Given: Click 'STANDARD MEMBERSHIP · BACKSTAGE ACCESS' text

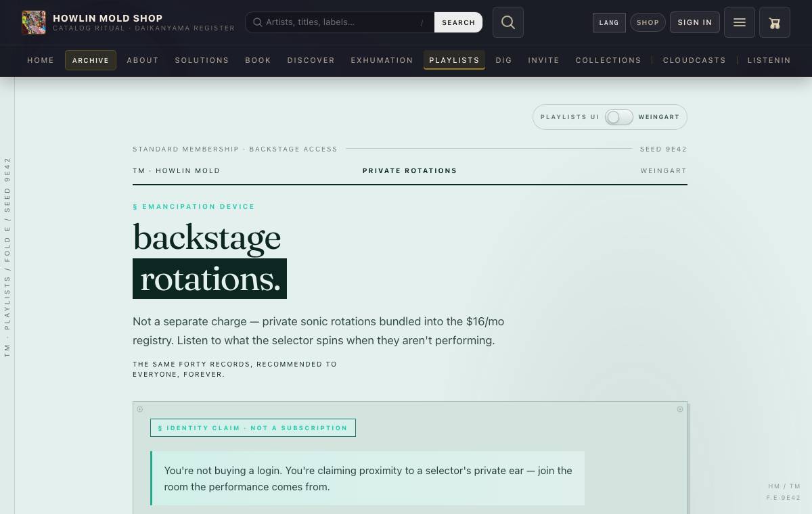Looking at the screenshot, I should click(x=235, y=149).
